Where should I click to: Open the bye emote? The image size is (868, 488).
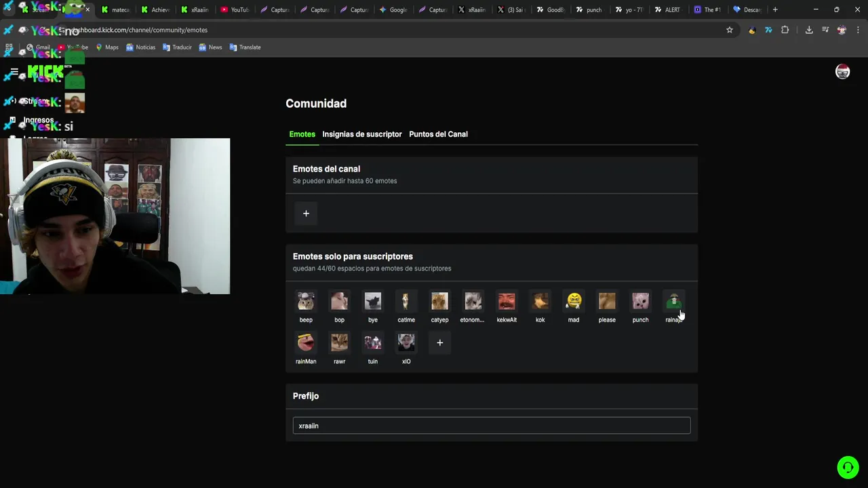373,301
